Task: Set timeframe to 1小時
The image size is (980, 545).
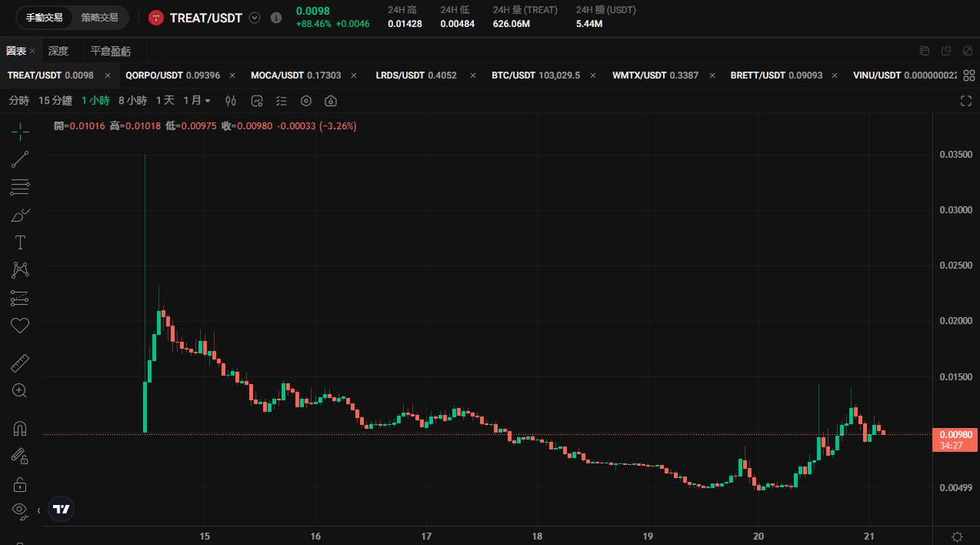Action: (96, 101)
